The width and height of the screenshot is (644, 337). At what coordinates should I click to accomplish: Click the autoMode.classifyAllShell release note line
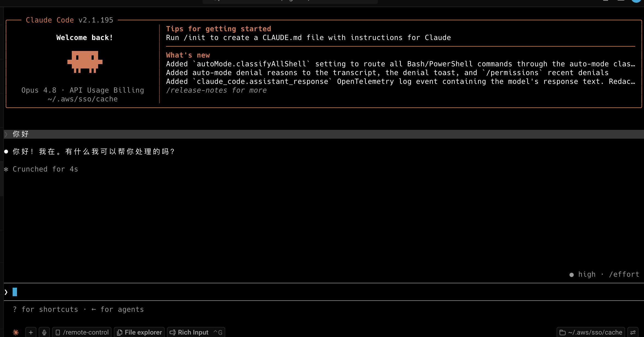click(x=400, y=64)
